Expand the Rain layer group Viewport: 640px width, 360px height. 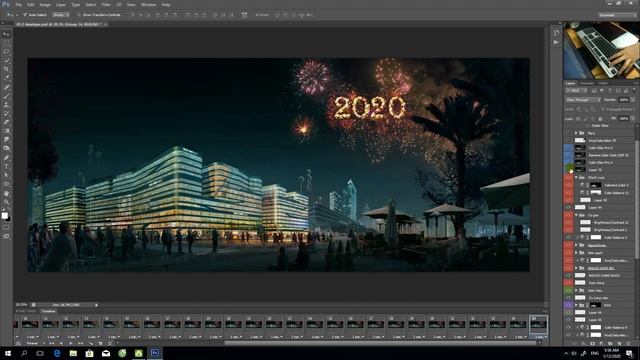pyautogui.click(x=576, y=133)
